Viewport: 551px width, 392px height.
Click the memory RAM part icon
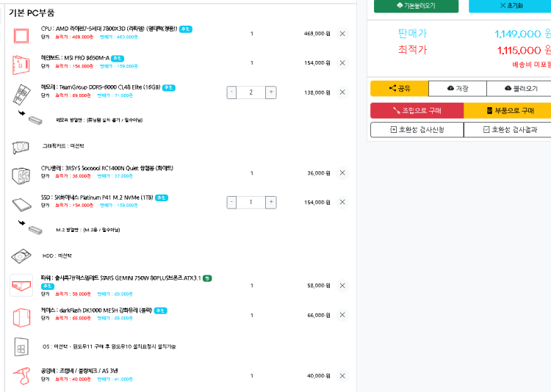(21, 94)
